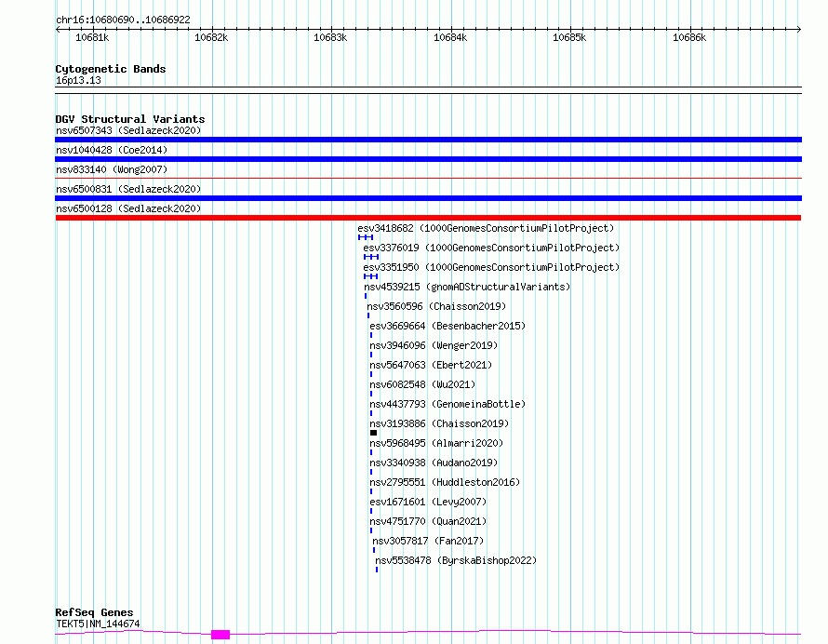Click the thin red line under nsv833140
Screen dimensions: 828x644
pos(428,179)
